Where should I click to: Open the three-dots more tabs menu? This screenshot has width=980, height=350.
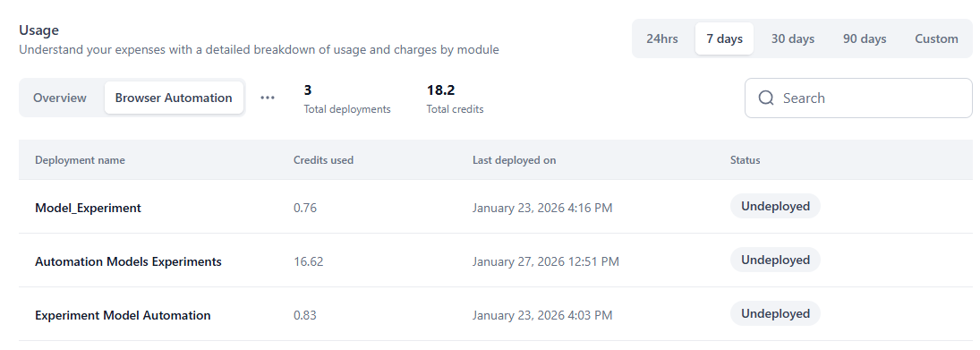click(268, 98)
